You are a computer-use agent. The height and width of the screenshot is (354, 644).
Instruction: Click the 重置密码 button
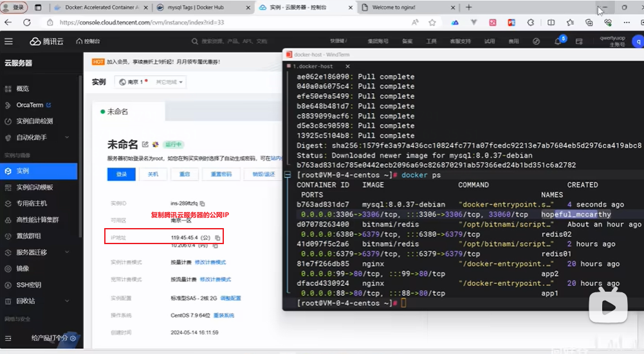coord(221,174)
